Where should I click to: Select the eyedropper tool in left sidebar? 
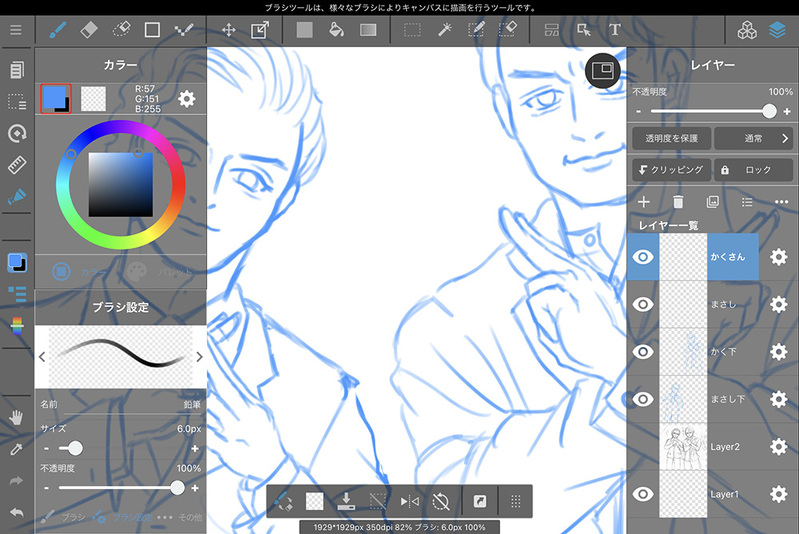[x=16, y=449]
